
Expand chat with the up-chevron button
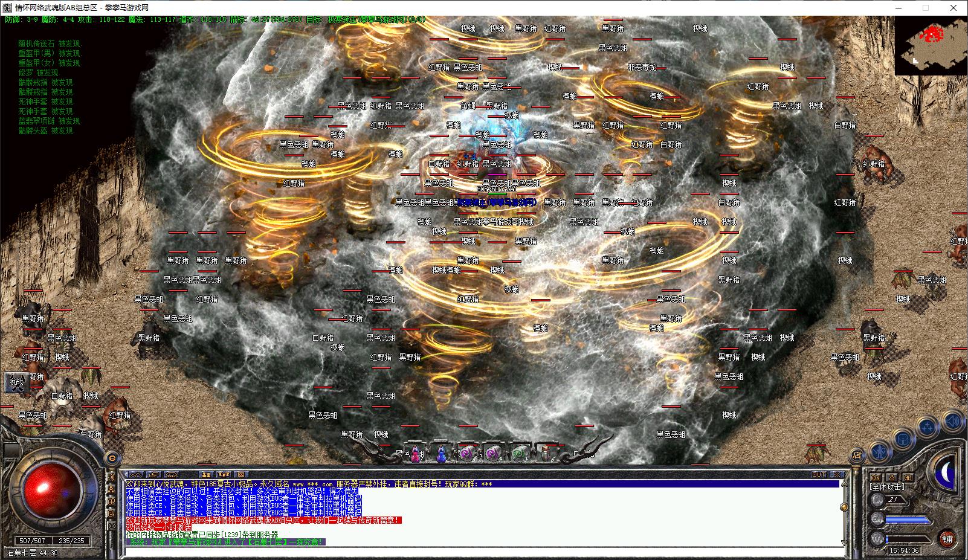coord(137,475)
